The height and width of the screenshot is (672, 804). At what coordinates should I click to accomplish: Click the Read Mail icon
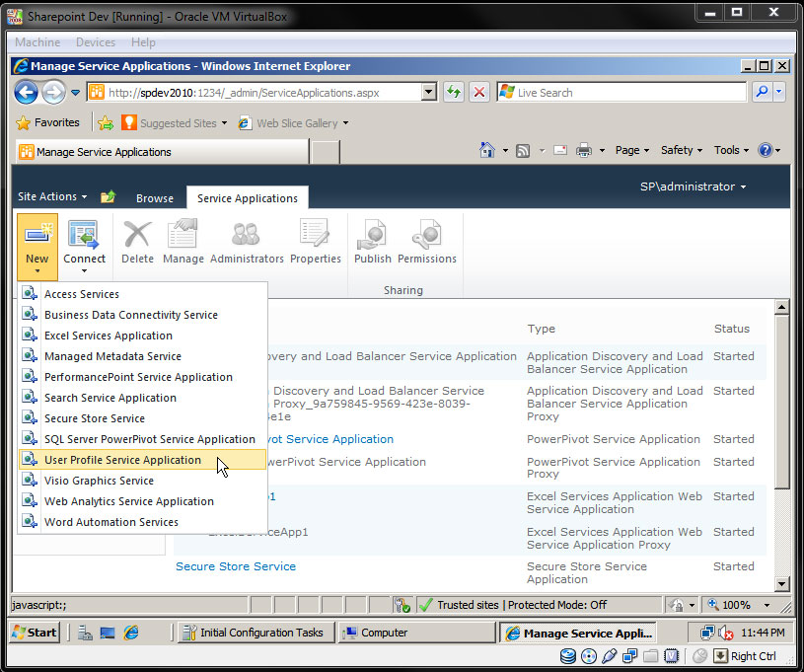[x=560, y=150]
